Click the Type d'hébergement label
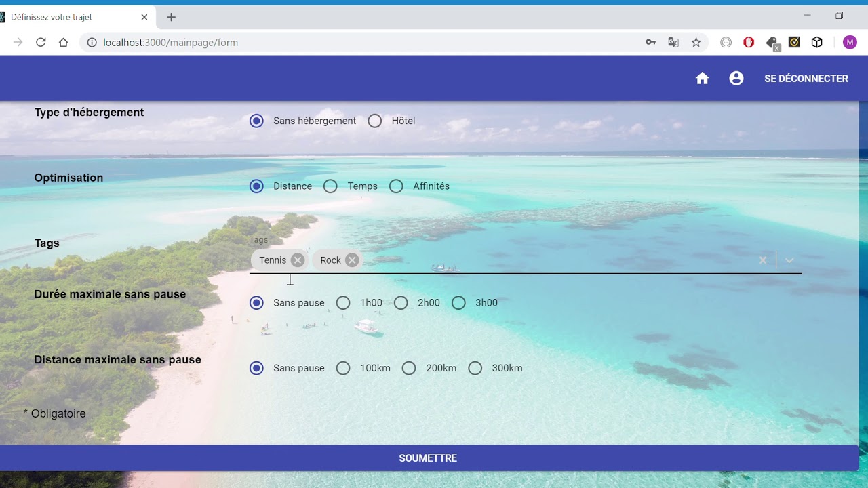The image size is (868, 488). pos(89,113)
